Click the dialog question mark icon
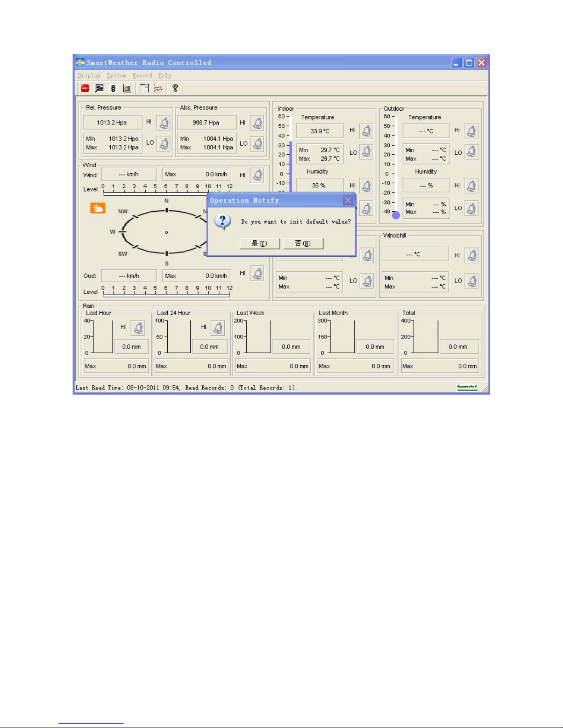The width and height of the screenshot is (563, 728). coord(223,222)
